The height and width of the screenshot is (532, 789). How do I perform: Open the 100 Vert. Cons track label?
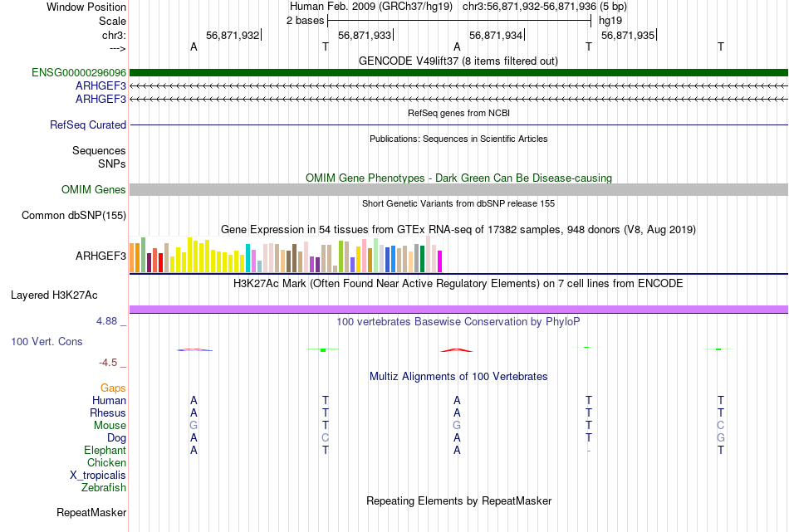click(47, 341)
